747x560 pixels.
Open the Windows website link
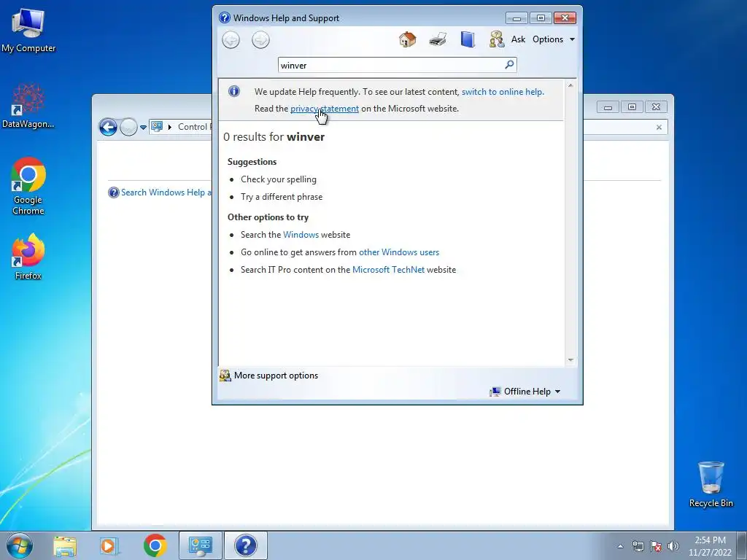(x=301, y=235)
